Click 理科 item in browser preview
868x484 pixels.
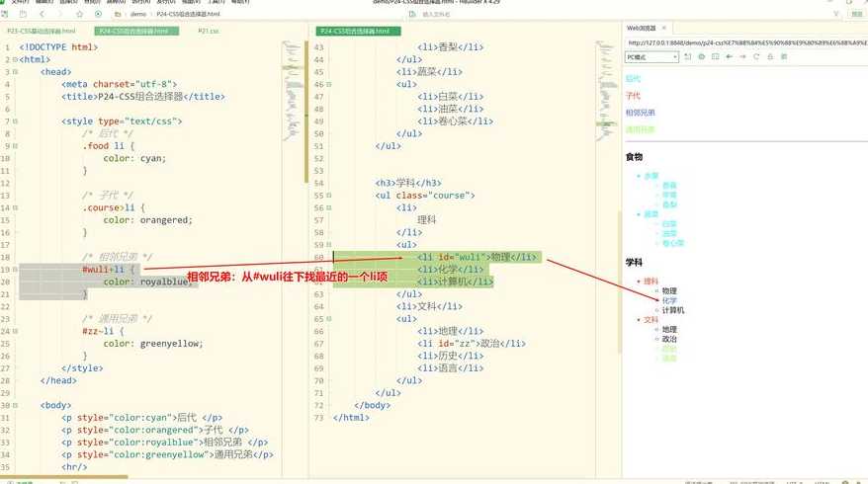click(651, 281)
